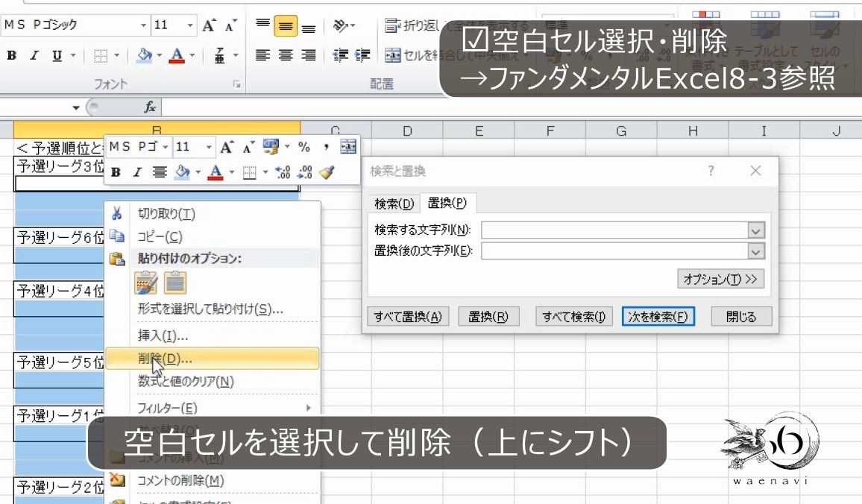Open mini toolbar font size dropdown
Screen dimensions: 862x504
tap(209, 147)
